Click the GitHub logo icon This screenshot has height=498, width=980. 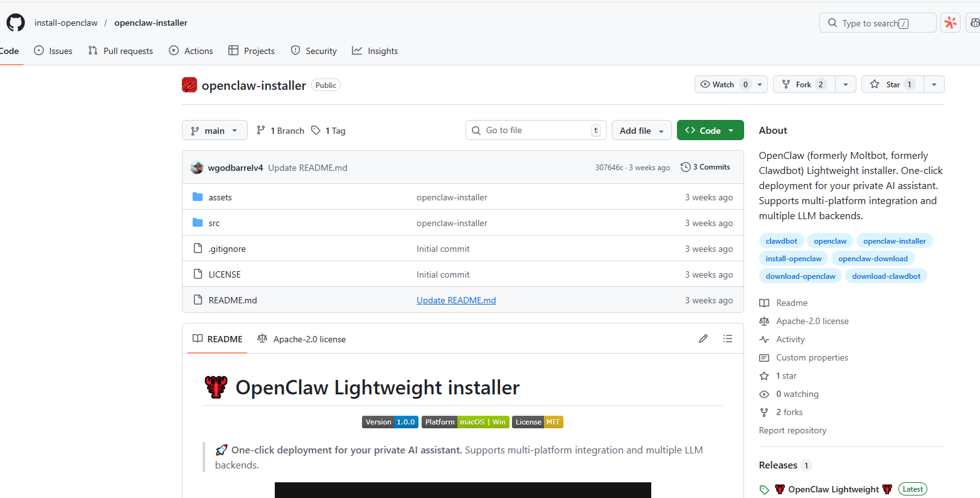pyautogui.click(x=16, y=23)
